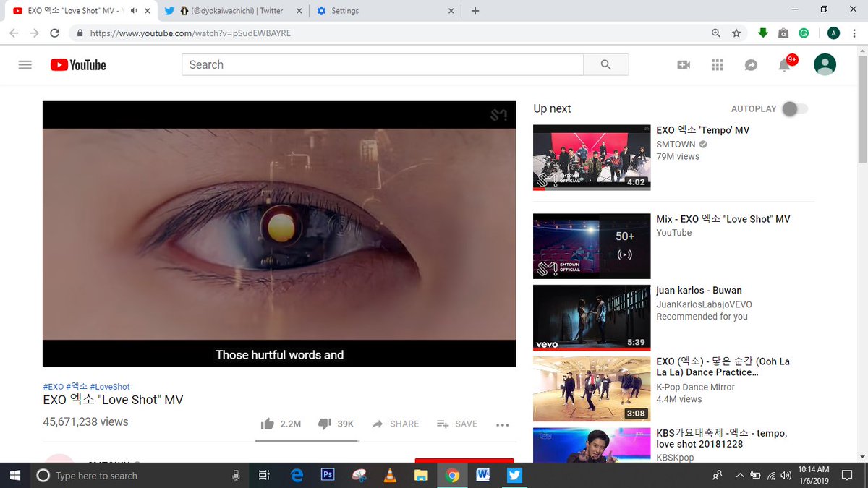Viewport: 868px width, 488px height.
Task: Switch to the Settings tab
Action: [x=385, y=11]
